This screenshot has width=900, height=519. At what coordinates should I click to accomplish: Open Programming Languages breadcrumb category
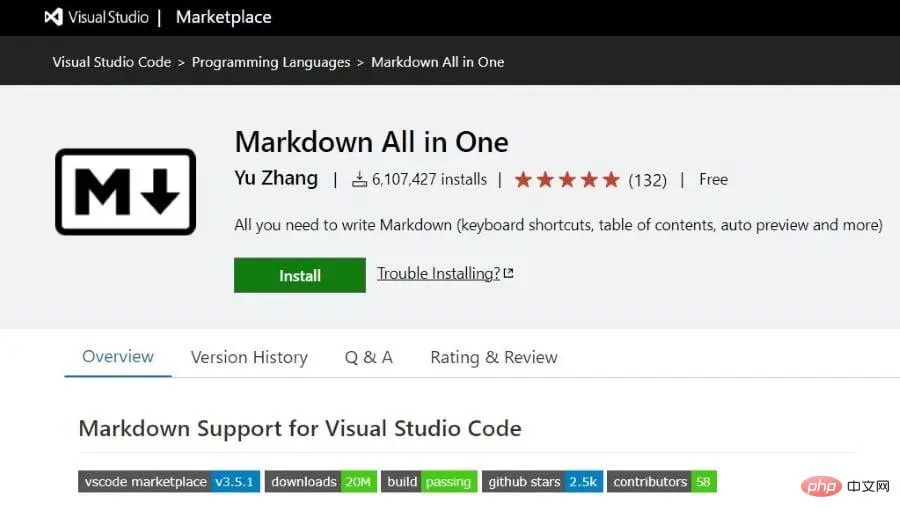tap(271, 62)
